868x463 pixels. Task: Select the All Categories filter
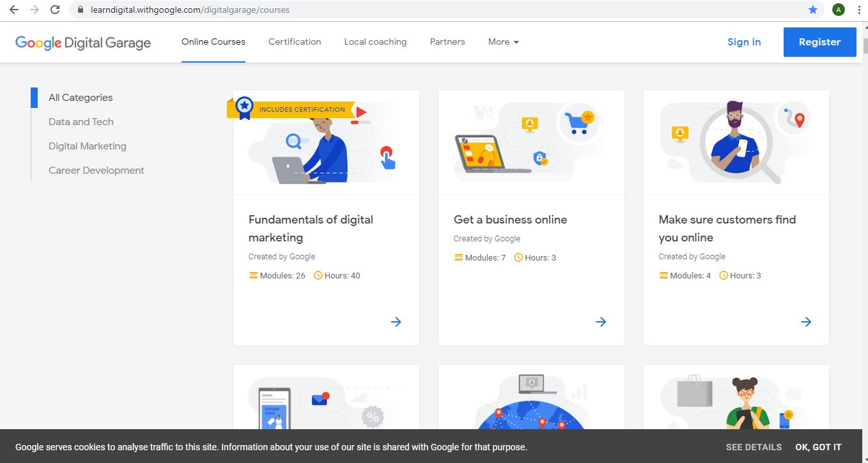pyautogui.click(x=81, y=98)
